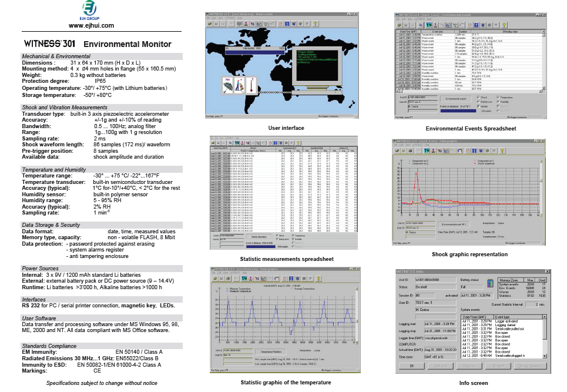The height and width of the screenshot is (392, 567).
Task: Open the WITNESS menu in the Main screen window
Action: pyautogui.click(x=230, y=18)
